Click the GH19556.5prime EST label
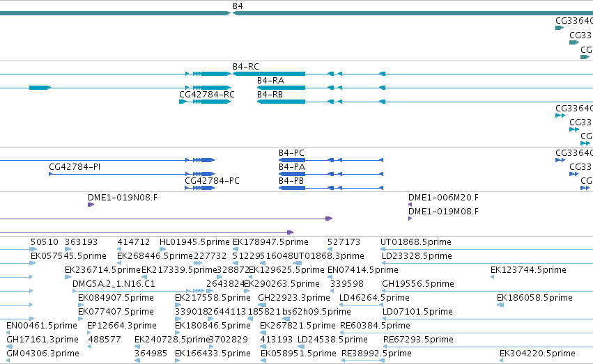The width and height of the screenshot is (593, 364). 418,284
